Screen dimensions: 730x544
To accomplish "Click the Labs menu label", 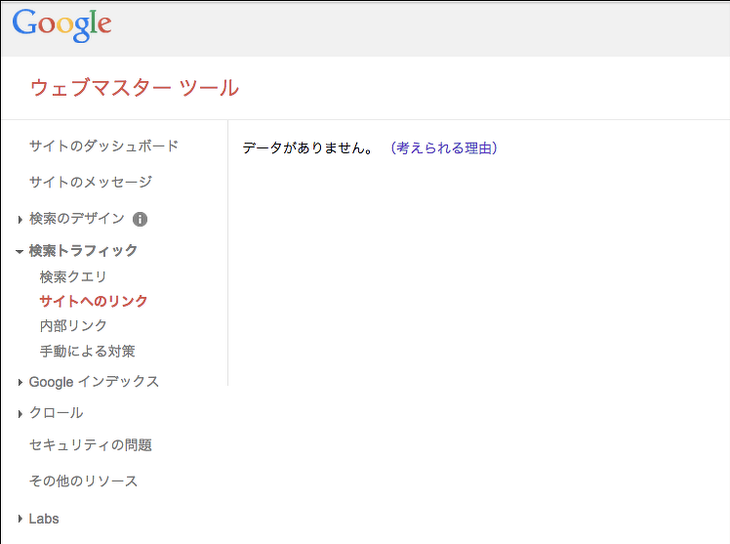I will coord(44,518).
